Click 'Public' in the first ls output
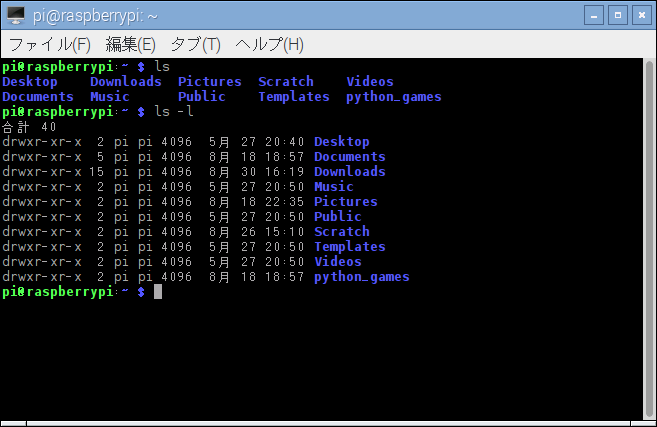 tap(202, 97)
